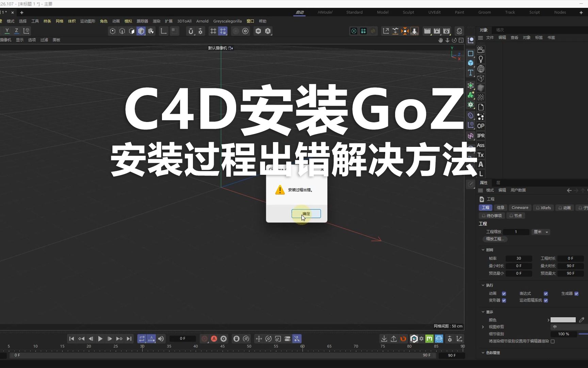Collapse the 执行 section
Image resolution: width=588 pixels, height=368 pixels.
(483, 285)
